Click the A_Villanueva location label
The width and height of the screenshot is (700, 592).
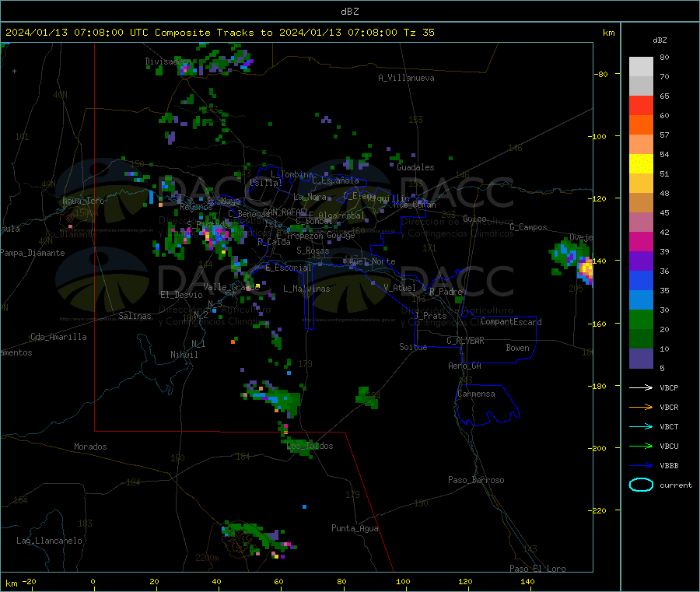coord(406,78)
